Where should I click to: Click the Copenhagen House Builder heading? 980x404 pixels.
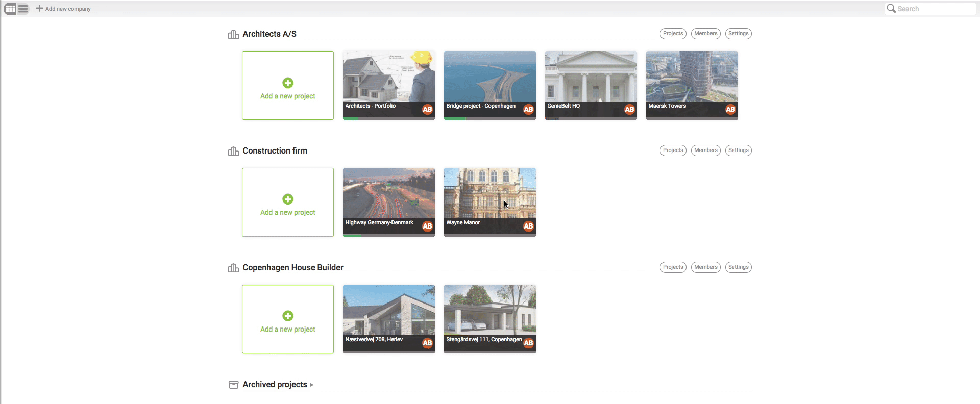(x=293, y=268)
